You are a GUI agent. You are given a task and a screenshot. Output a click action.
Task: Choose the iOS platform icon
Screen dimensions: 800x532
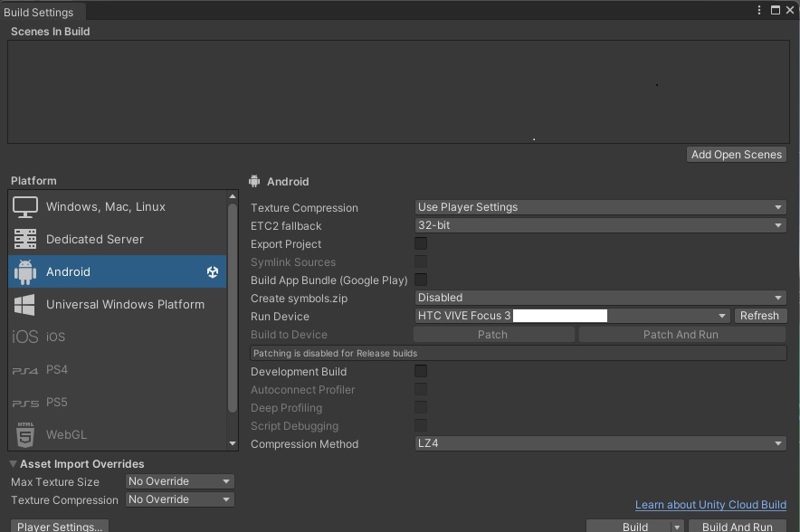[x=25, y=337]
